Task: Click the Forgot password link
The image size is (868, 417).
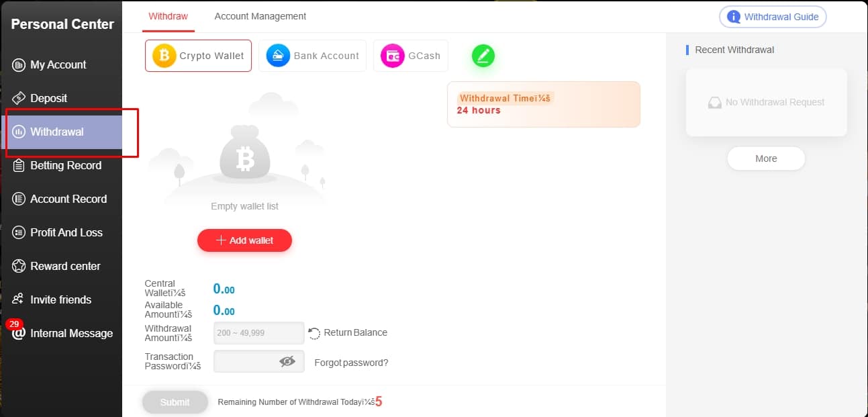Action: coord(351,363)
